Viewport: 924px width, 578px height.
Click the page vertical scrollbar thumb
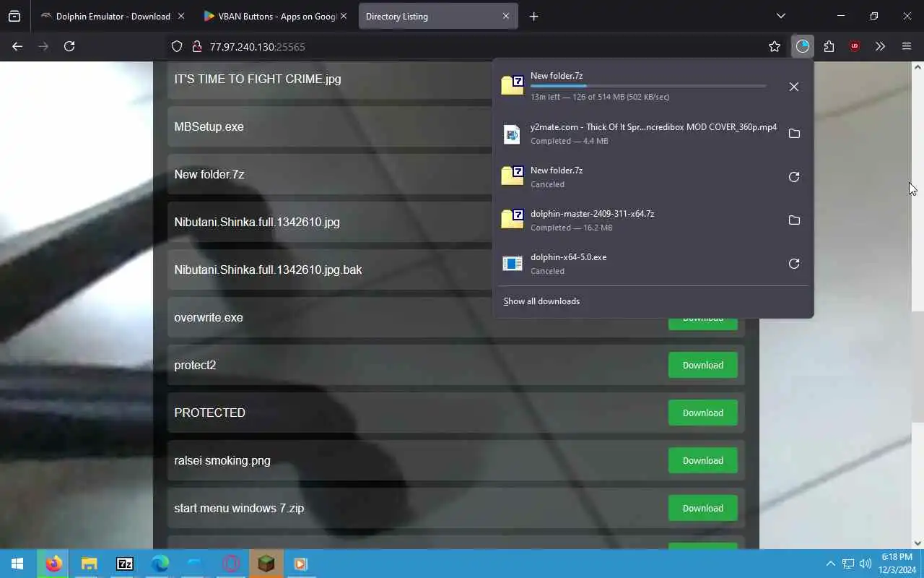pyautogui.click(x=918, y=366)
